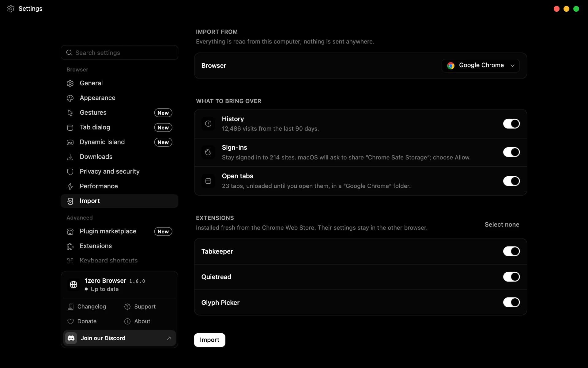Click the History clock icon
This screenshot has height=368, width=588.
208,124
